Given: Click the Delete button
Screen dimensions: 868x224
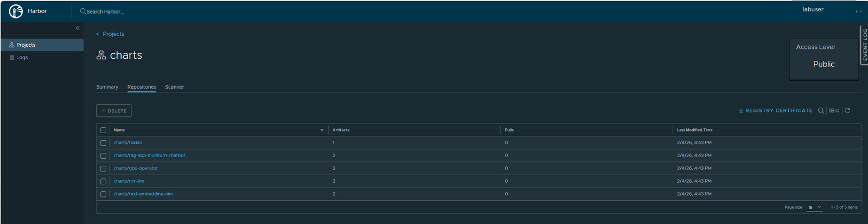Looking at the screenshot, I should (113, 111).
